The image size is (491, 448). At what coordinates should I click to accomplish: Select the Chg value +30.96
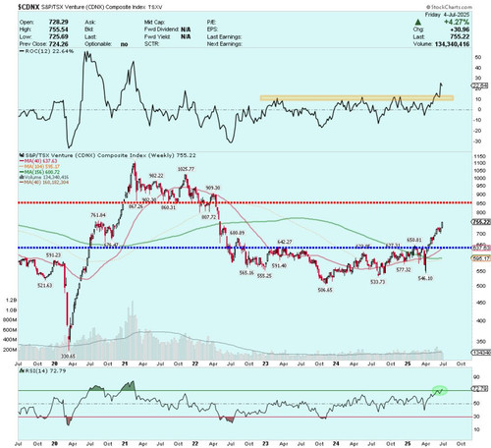click(460, 29)
